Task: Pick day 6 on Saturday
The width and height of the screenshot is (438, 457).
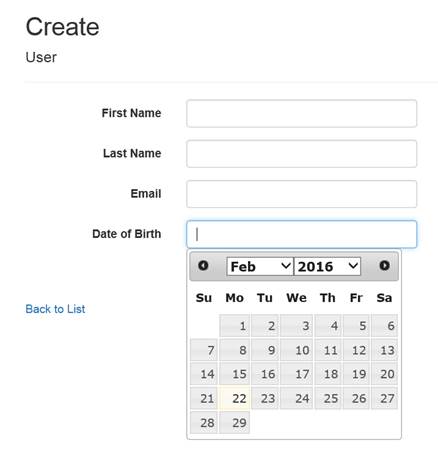Action: pos(385,325)
